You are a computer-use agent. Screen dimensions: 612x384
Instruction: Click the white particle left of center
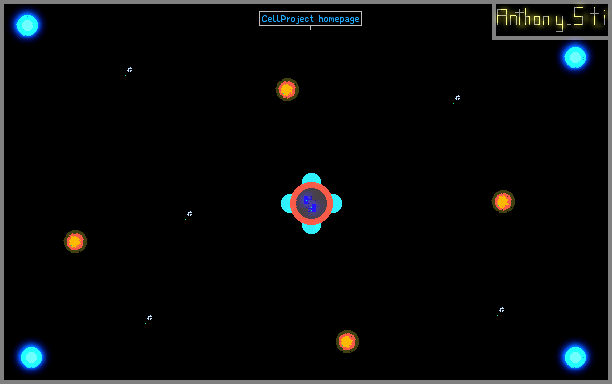pos(189,214)
